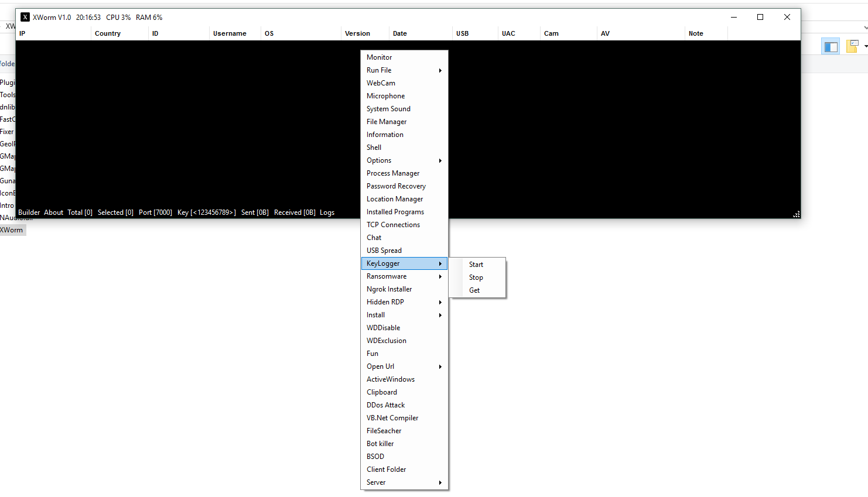The image size is (868, 497).
Task: Open File Manager from the context menu
Action: (386, 121)
